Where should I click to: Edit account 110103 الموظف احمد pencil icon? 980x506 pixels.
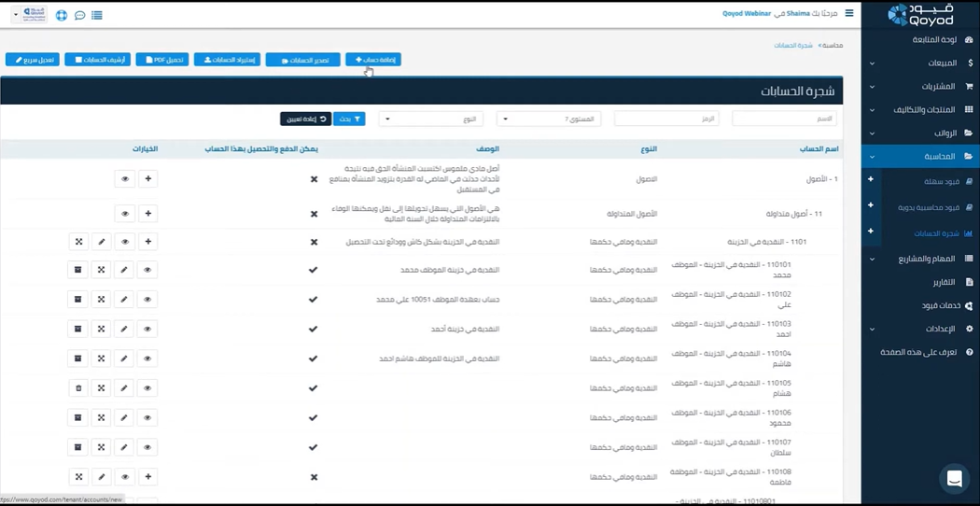pos(124,329)
